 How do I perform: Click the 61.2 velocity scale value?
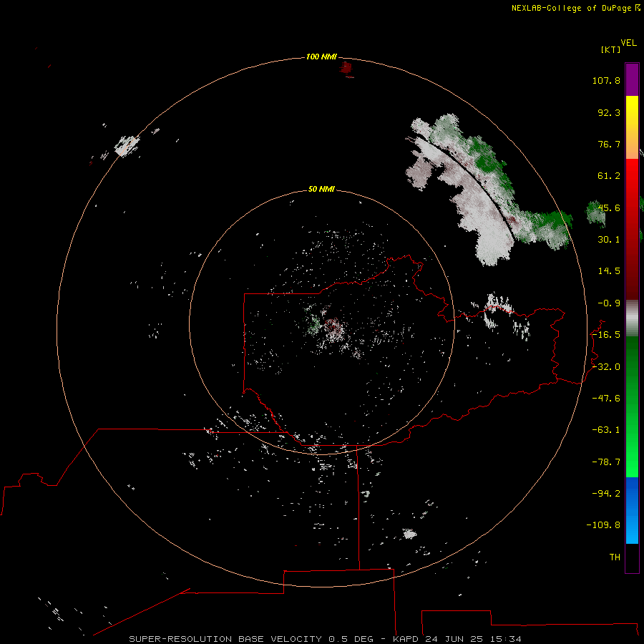(609, 176)
